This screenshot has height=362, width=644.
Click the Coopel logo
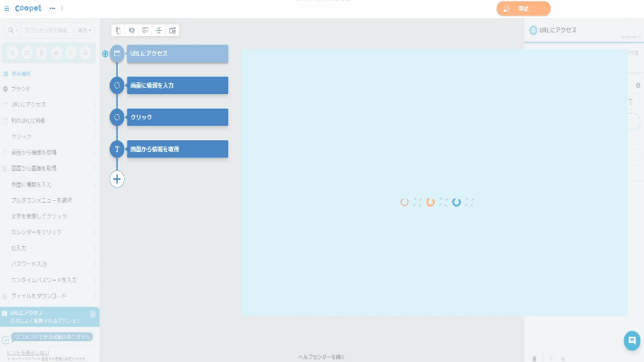pos(28,8)
